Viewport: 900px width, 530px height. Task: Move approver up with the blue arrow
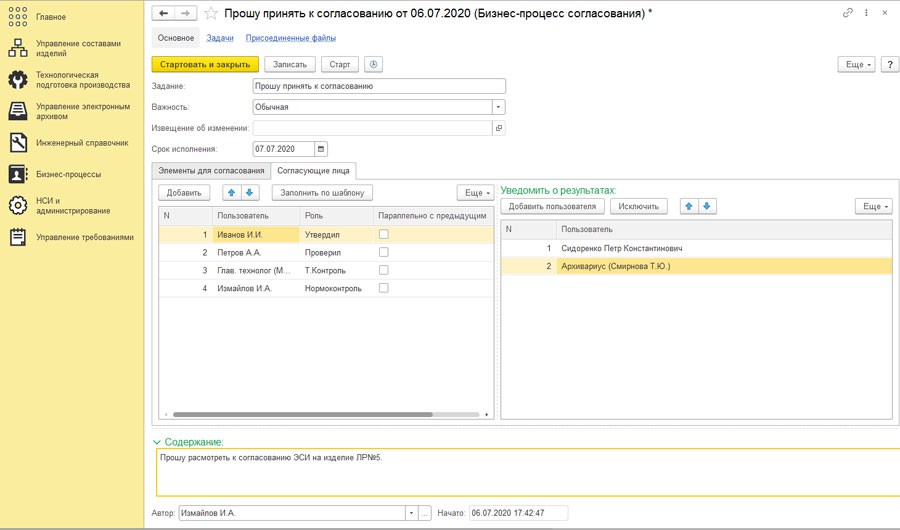pos(232,192)
